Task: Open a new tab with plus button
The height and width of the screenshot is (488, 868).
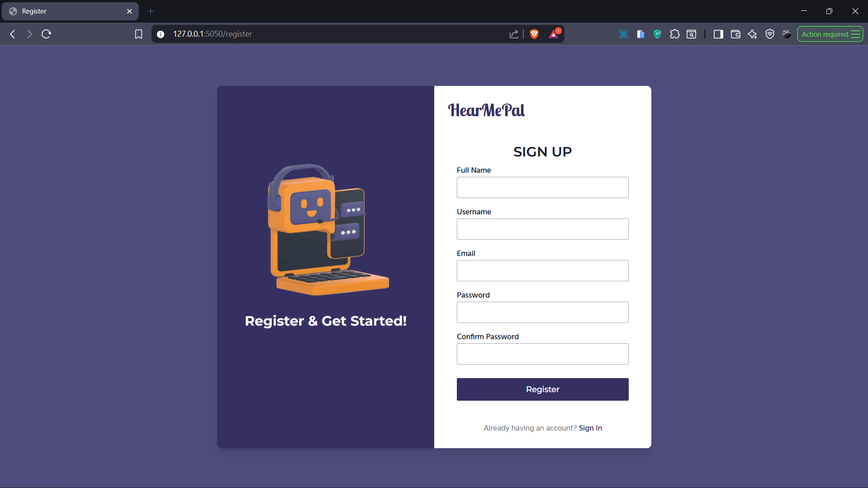Action: click(x=151, y=11)
